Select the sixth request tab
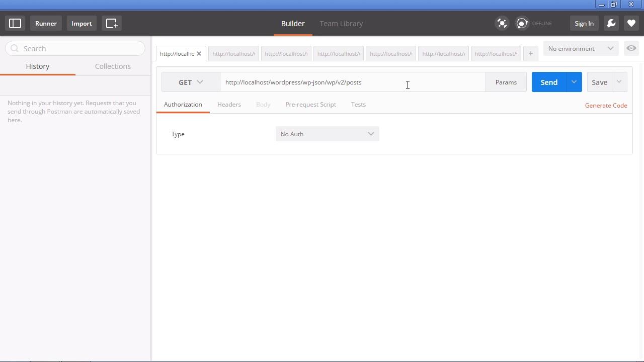This screenshot has width=644, height=362. pyautogui.click(x=443, y=54)
